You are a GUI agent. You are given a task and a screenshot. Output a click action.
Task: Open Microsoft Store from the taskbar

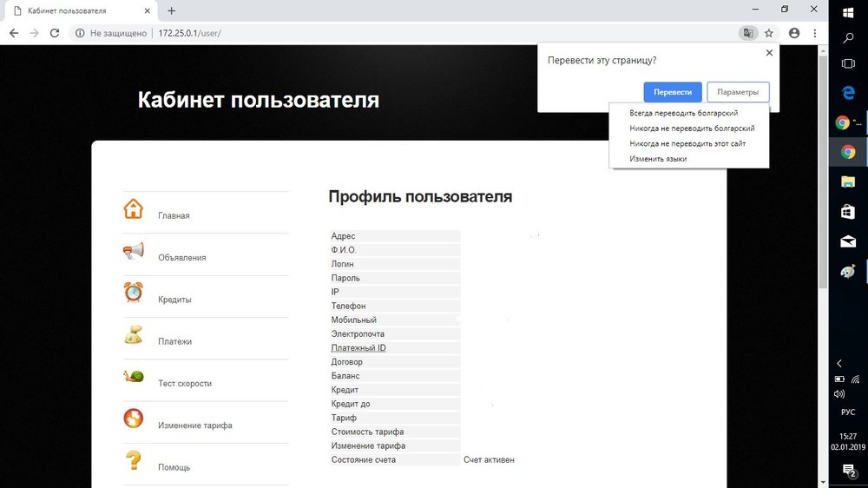pos(848,212)
